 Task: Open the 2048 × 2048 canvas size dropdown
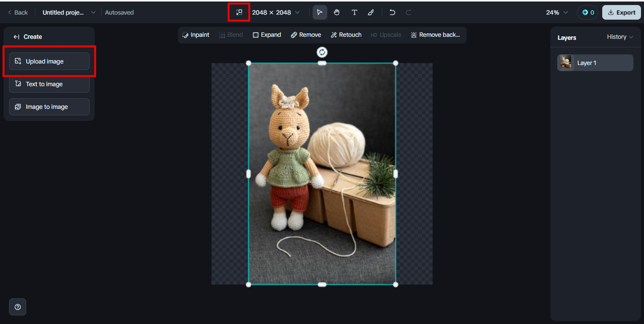point(276,13)
